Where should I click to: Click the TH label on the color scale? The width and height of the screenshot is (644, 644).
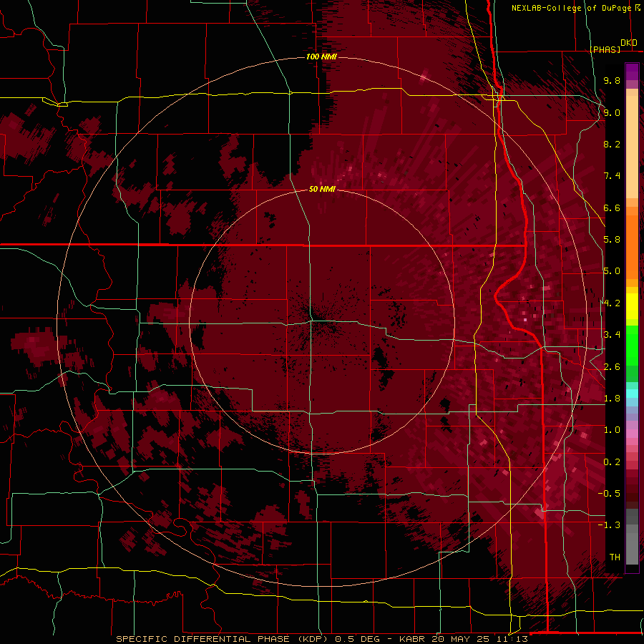point(615,557)
